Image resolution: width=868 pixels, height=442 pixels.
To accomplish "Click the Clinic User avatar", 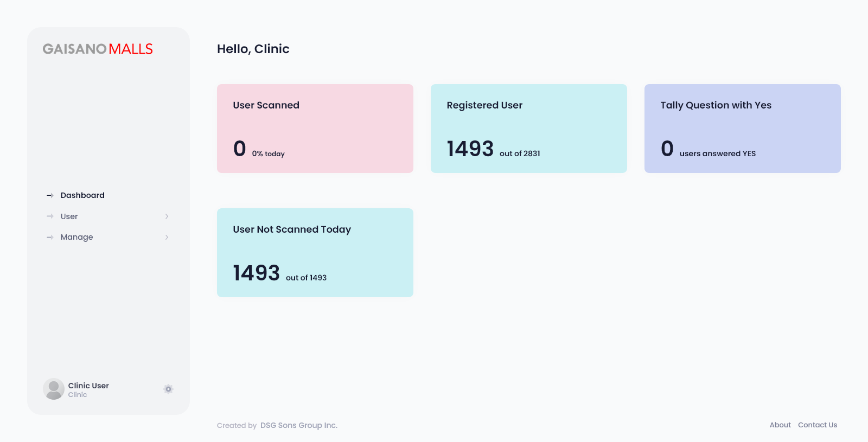I will [x=54, y=389].
